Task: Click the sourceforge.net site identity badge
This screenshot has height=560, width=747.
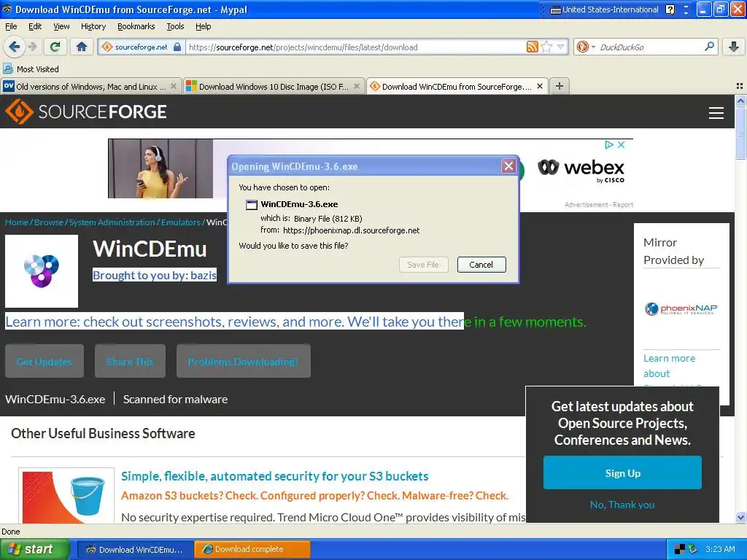Action: [141, 47]
